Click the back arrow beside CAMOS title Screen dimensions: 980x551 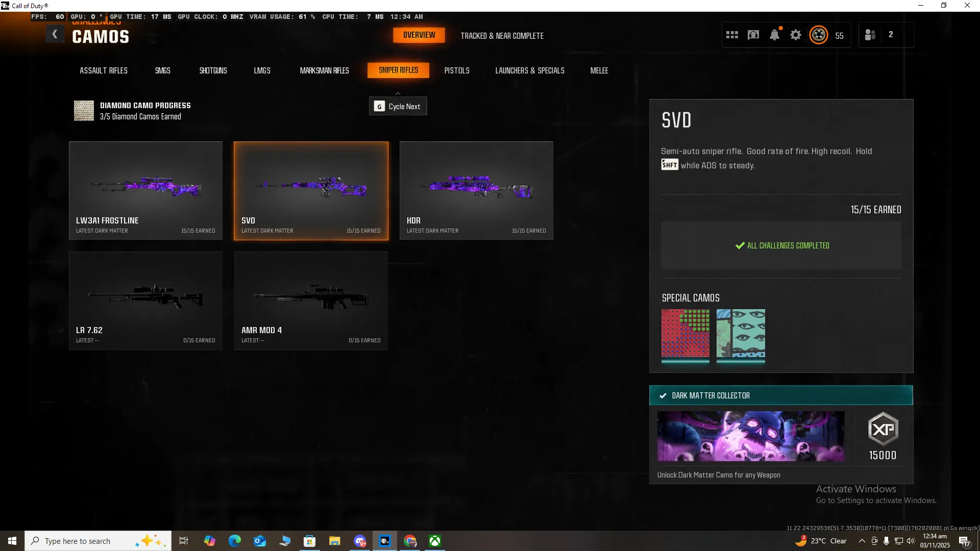(x=55, y=35)
